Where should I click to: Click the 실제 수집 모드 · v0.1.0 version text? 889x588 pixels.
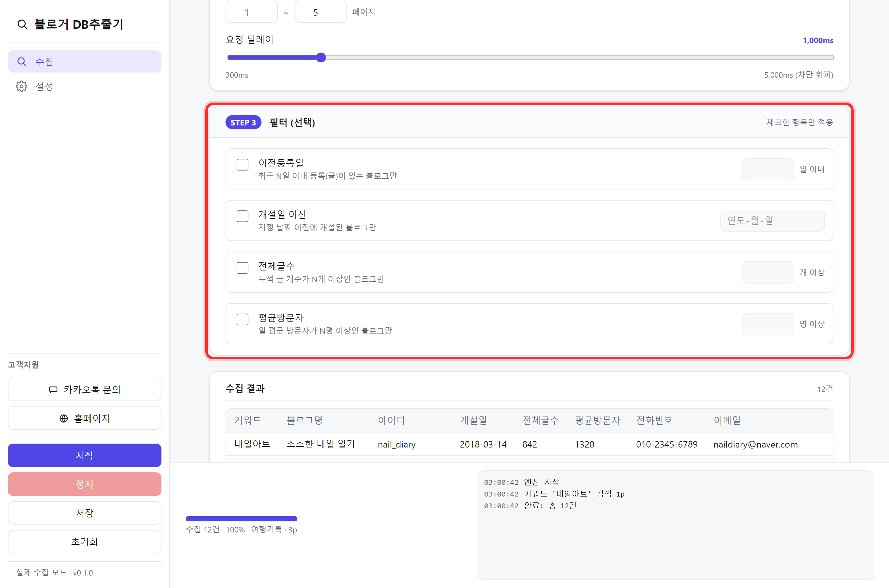click(x=54, y=573)
